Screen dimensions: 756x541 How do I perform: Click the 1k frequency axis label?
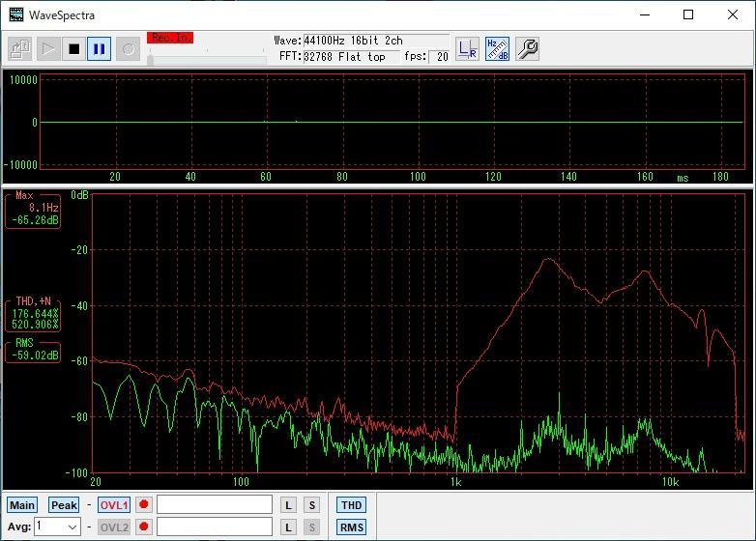tap(455, 481)
